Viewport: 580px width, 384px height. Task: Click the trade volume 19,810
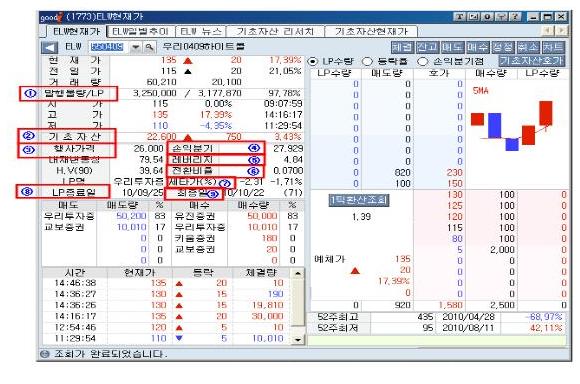268,306
